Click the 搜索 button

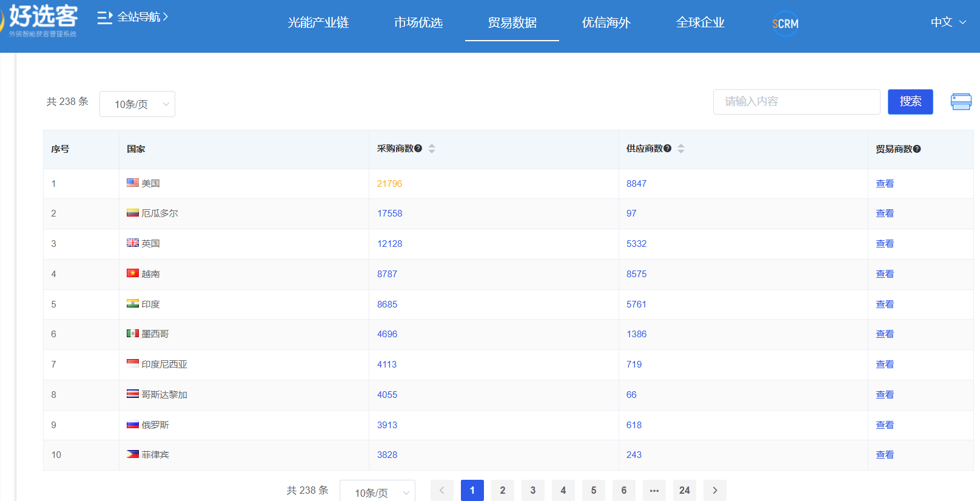click(910, 102)
